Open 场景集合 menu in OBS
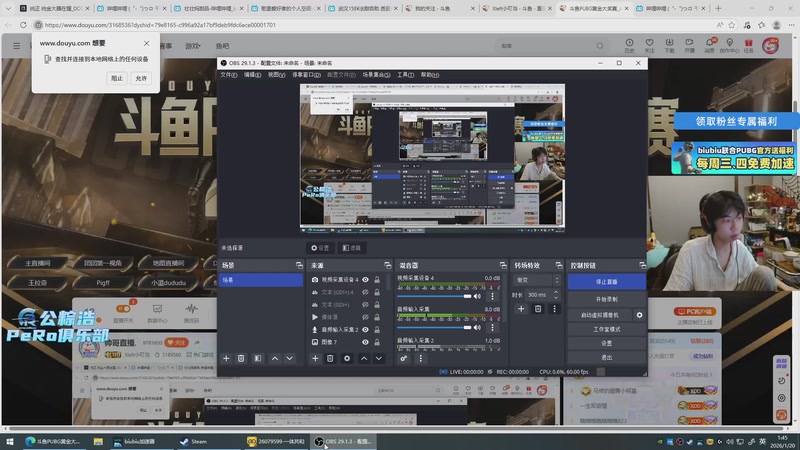The height and width of the screenshot is (450, 800). coord(377,75)
